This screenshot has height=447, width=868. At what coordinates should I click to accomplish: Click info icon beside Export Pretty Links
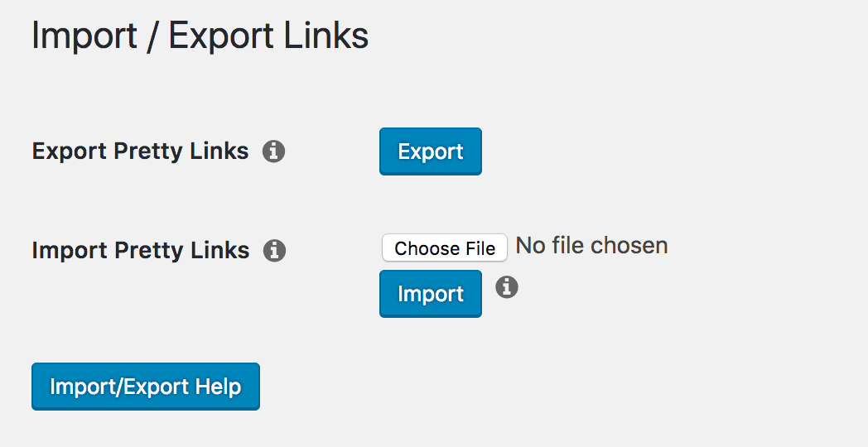click(273, 151)
